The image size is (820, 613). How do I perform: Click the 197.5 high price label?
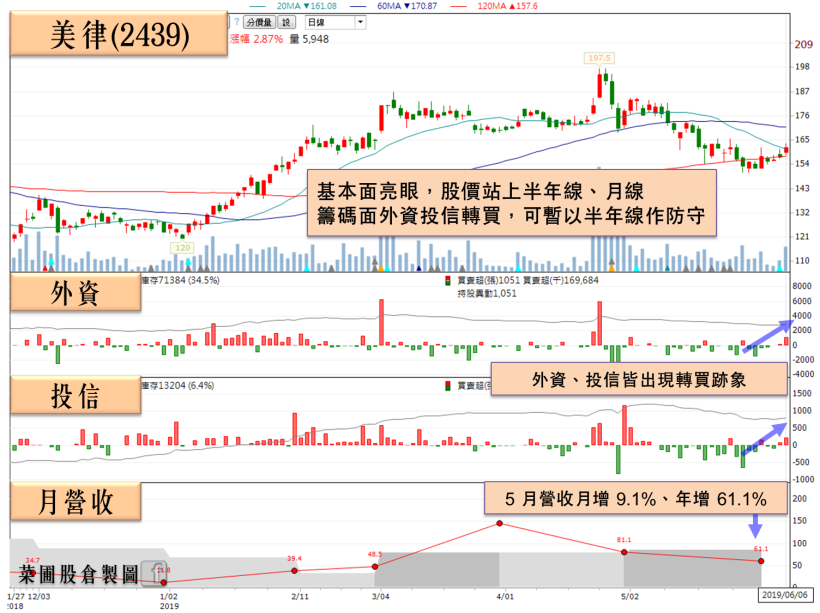pyautogui.click(x=599, y=58)
